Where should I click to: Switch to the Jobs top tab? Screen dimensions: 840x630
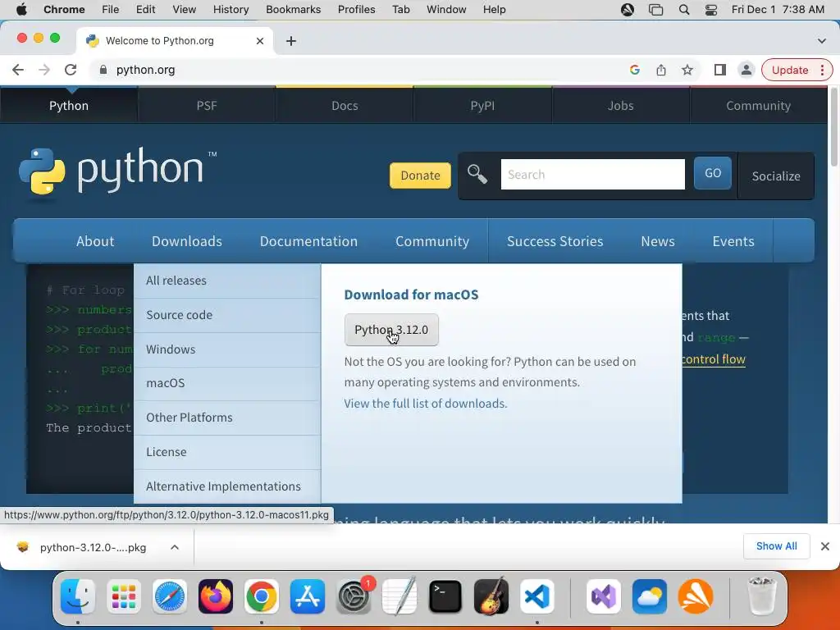(620, 106)
